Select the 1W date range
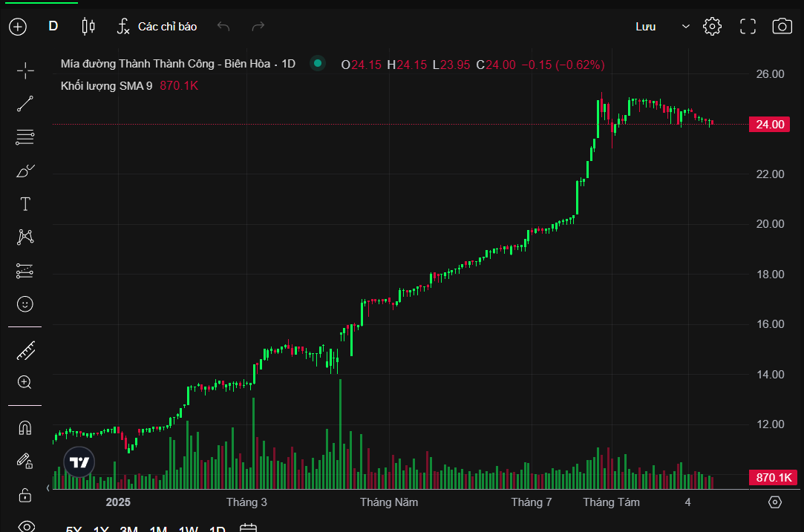Viewport: 804px width, 532px height. click(x=188, y=528)
